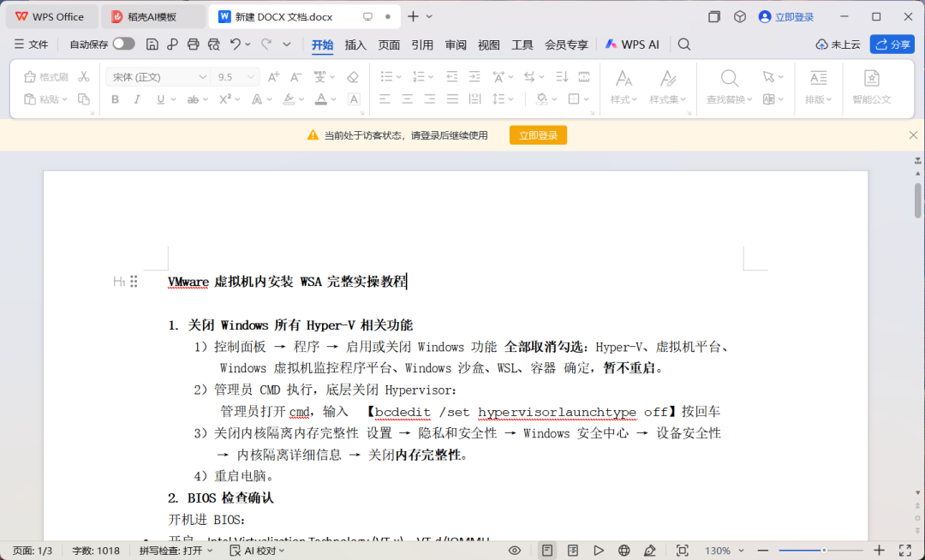
Task: Open the Find and Replace (查找替换) dropdown
Action: click(x=729, y=99)
